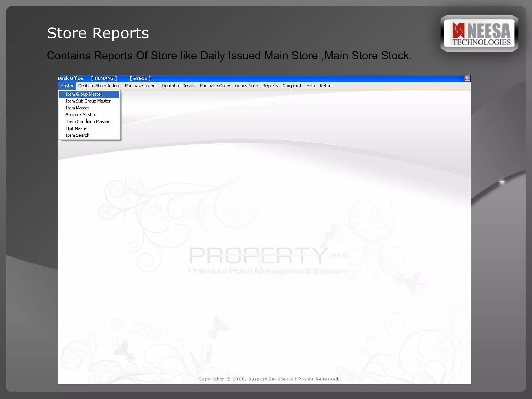Viewport: 532px width, 399px height.
Task: Open the Reports menu
Action: click(x=270, y=86)
